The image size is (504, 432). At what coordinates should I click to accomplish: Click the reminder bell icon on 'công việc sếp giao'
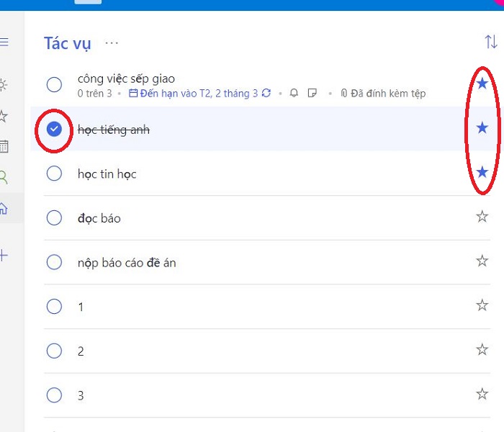pyautogui.click(x=294, y=93)
